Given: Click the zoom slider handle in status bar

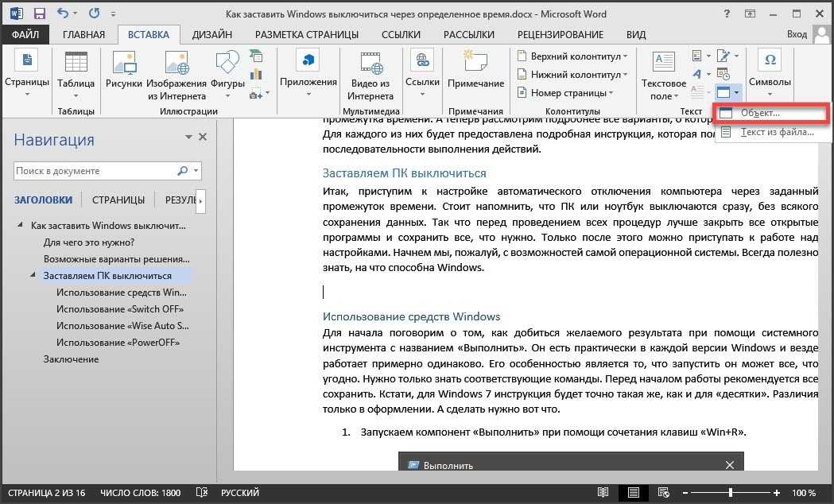Looking at the screenshot, I should [731, 493].
